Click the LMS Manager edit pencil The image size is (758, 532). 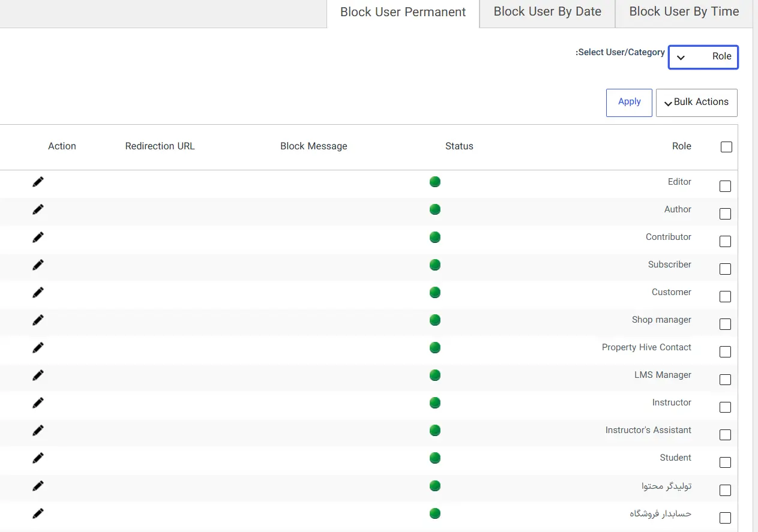click(38, 375)
